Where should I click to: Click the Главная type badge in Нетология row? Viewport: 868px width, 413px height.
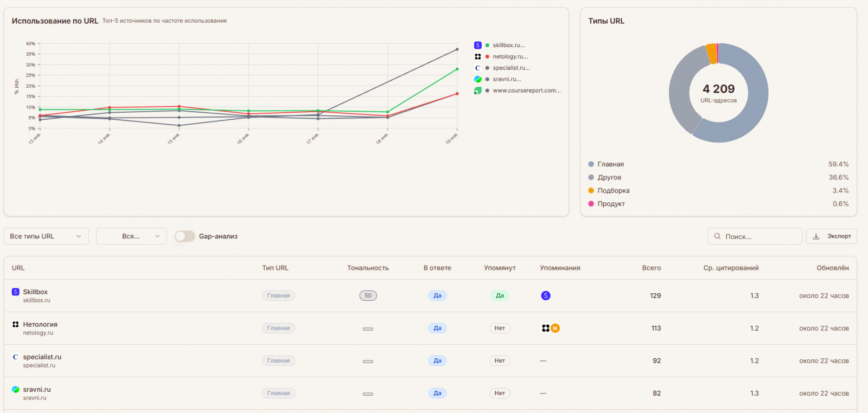coord(278,328)
